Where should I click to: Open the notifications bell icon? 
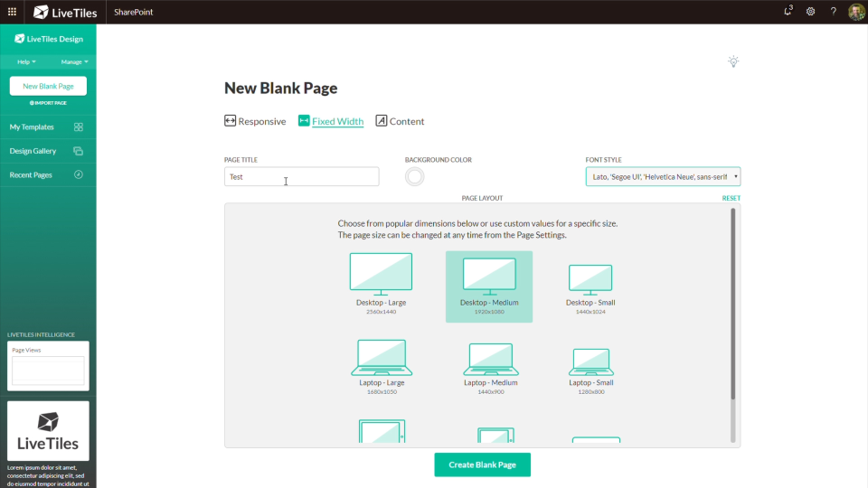click(788, 11)
